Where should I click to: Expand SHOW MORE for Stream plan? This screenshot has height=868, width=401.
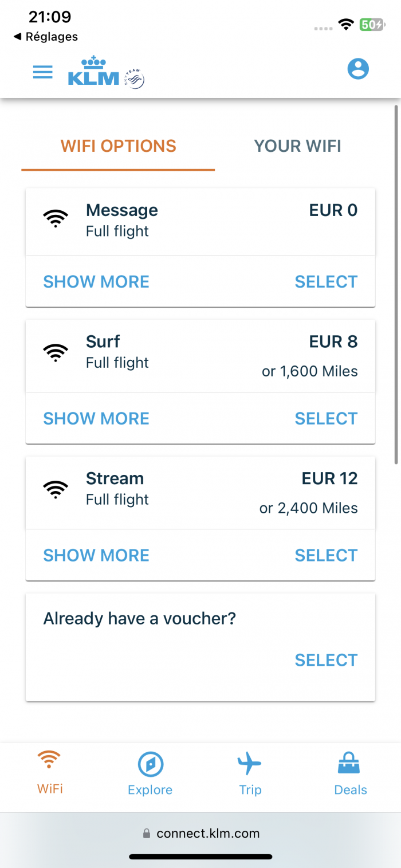pos(96,556)
